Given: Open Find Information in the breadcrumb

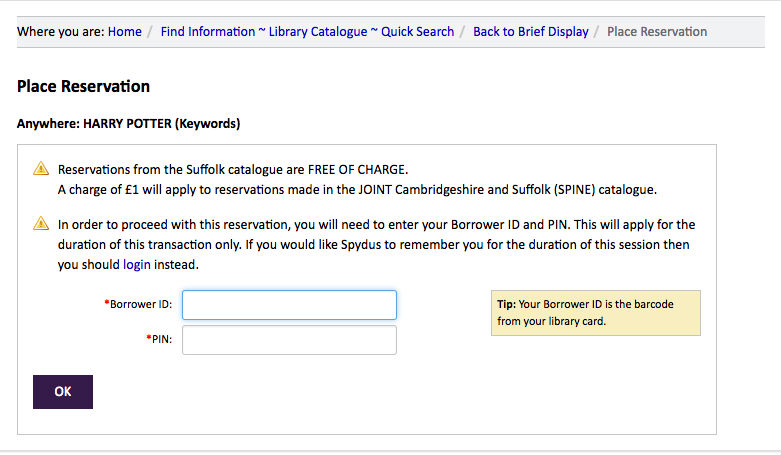Looking at the screenshot, I should [x=207, y=32].
